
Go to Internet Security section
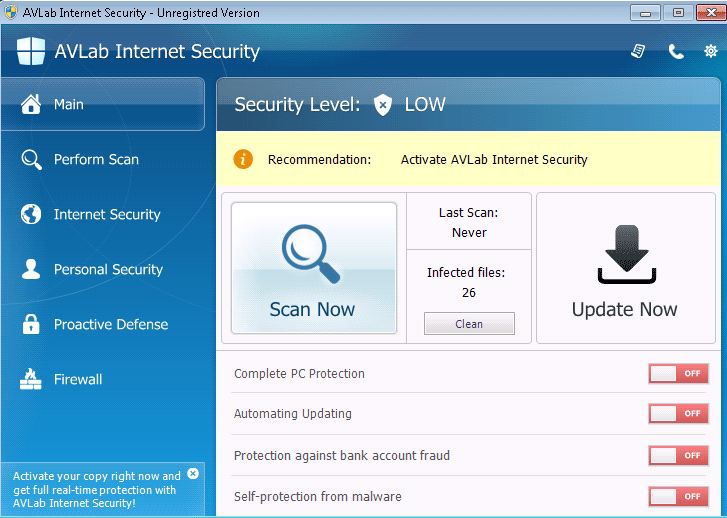tap(106, 214)
